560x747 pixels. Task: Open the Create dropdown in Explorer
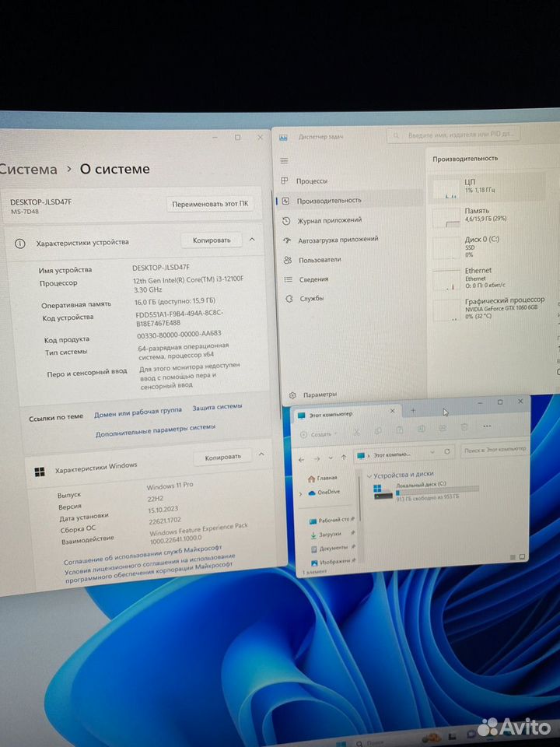pos(317,434)
